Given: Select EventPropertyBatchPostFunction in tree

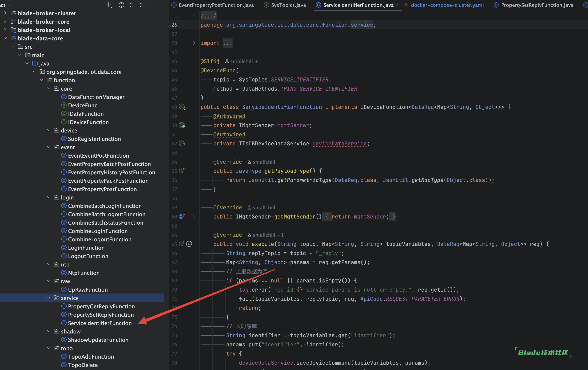Looking at the screenshot, I should pyautogui.click(x=109, y=164).
